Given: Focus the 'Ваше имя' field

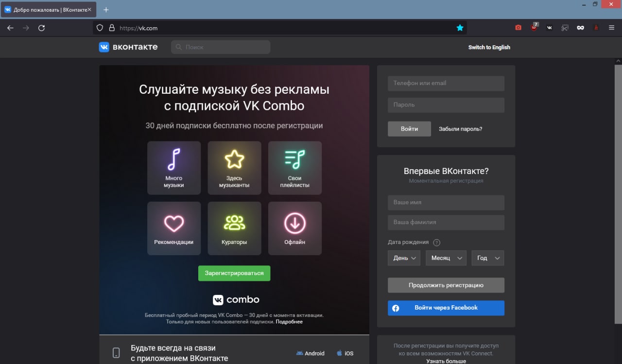Looking at the screenshot, I should 446,203.
